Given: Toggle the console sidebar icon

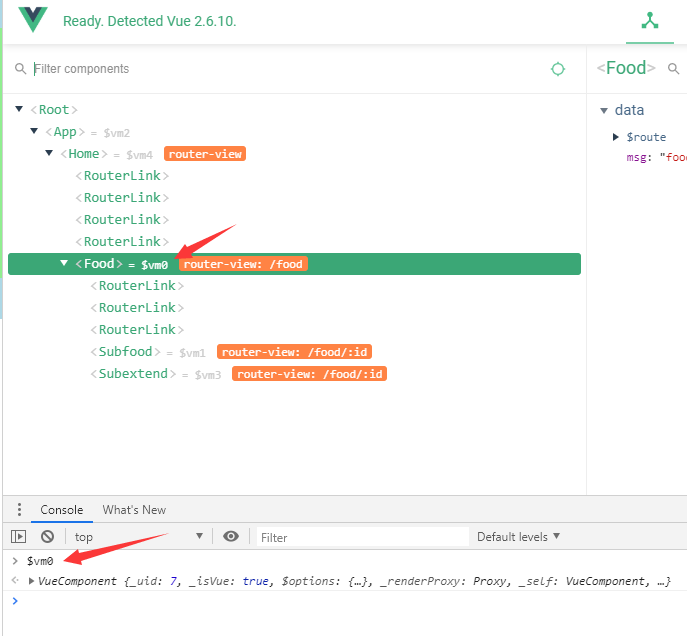Looking at the screenshot, I should click(18, 536).
